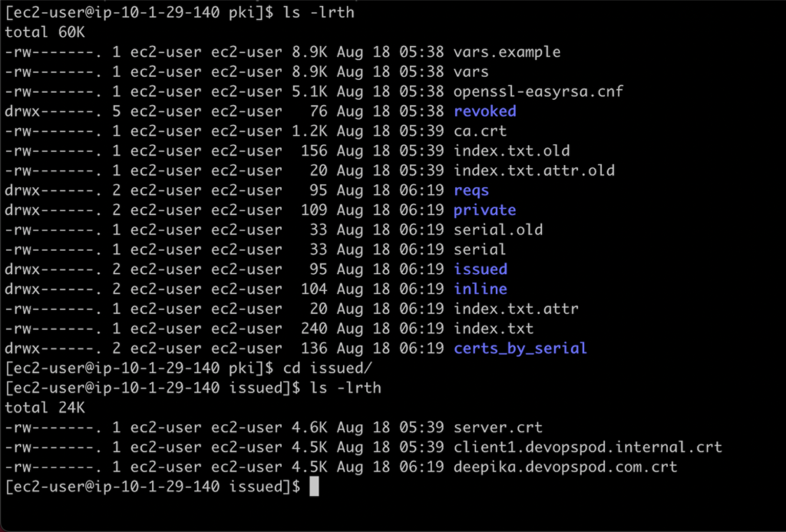Click the private directory name

point(485,210)
